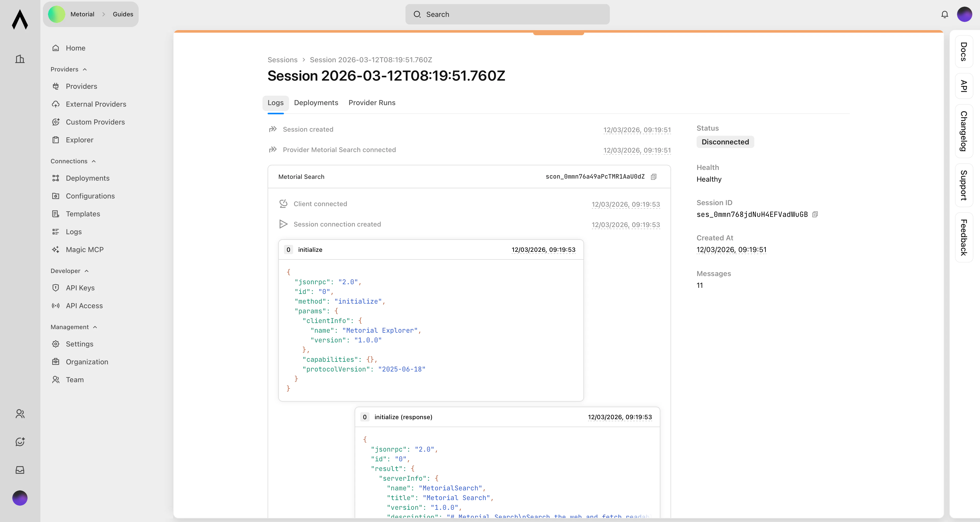
Task: Open the organization dashboard icon in left rail
Action: click(x=20, y=59)
